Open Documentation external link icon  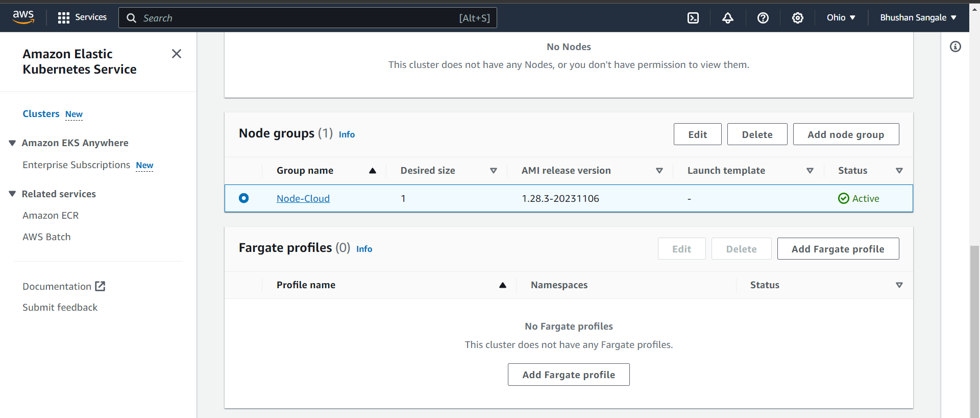pyautogui.click(x=101, y=286)
